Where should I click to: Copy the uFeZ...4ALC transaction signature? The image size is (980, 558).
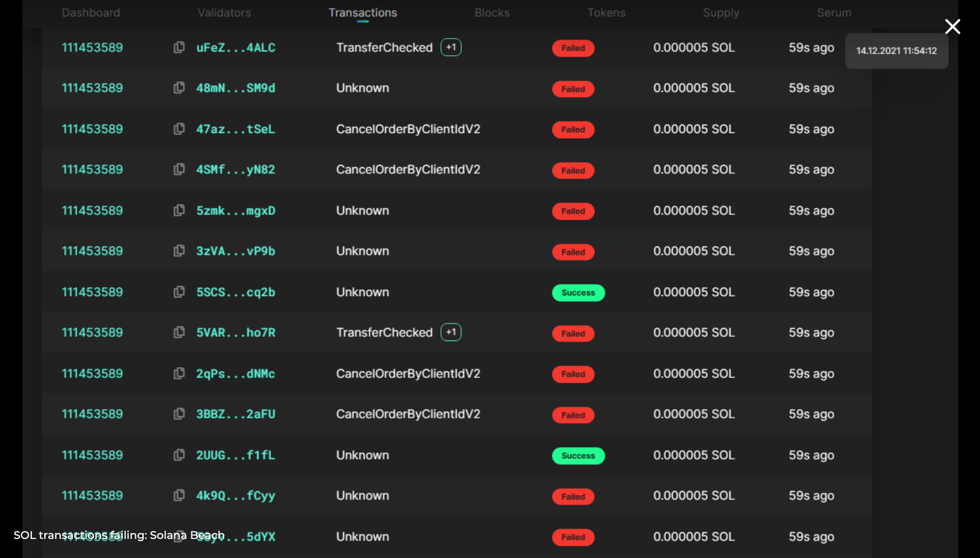179,47
